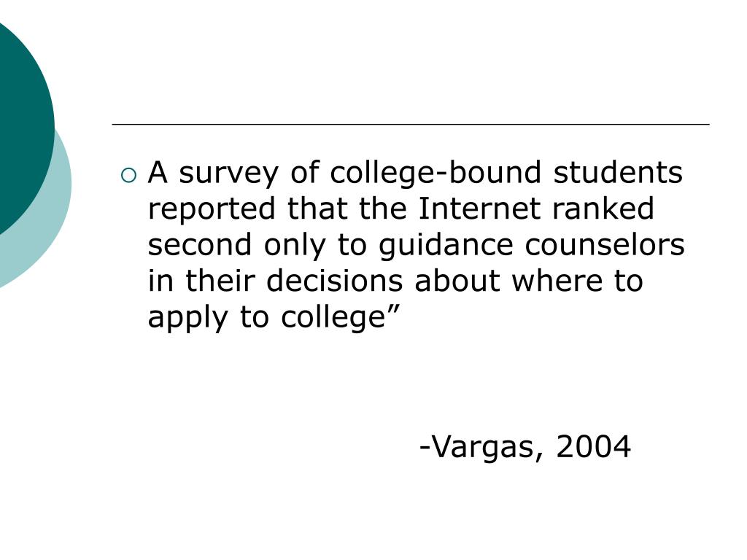Click the horizontal divider line

(x=411, y=124)
